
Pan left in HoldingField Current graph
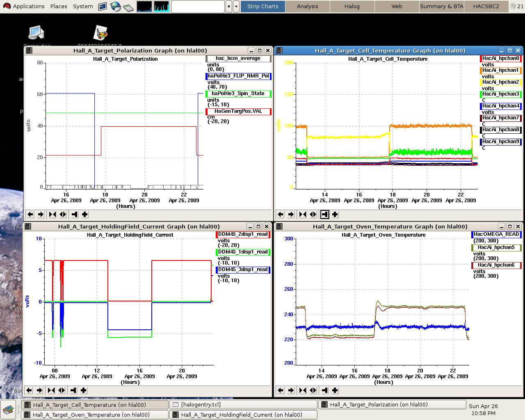(x=29, y=390)
